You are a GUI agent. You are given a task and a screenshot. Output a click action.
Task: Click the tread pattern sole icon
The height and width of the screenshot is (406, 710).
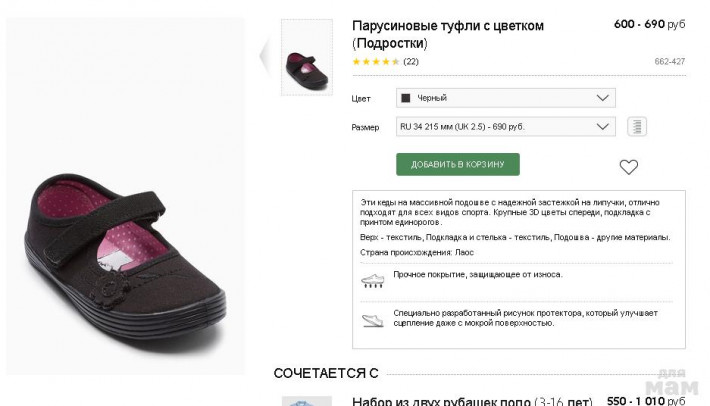(372, 319)
